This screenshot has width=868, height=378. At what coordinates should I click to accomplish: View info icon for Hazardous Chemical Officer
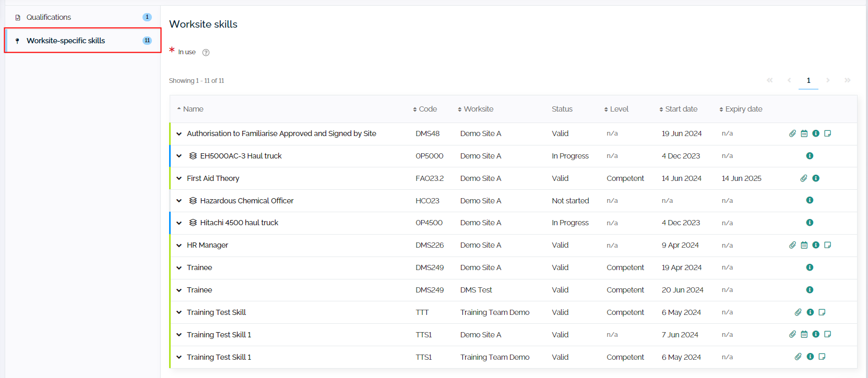(x=810, y=200)
